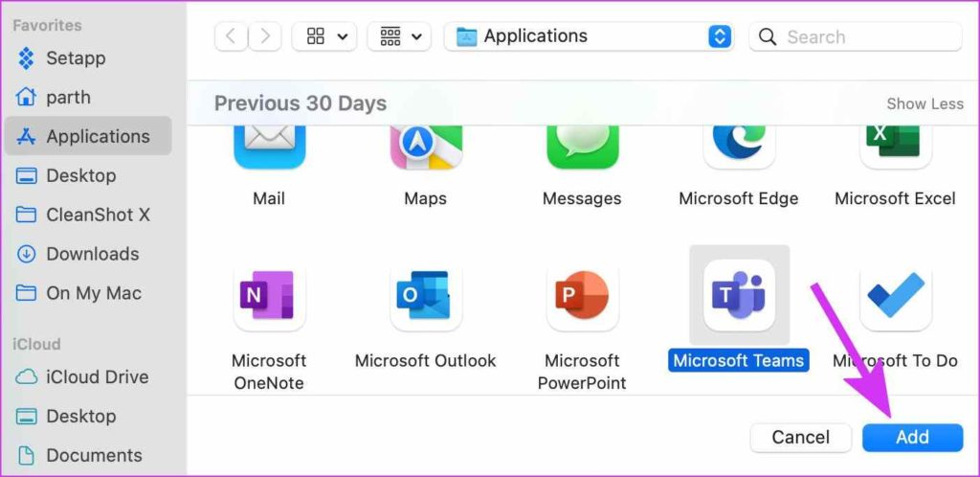This screenshot has width=980, height=477.
Task: Click the Show Less link
Action: pyautogui.click(x=925, y=103)
